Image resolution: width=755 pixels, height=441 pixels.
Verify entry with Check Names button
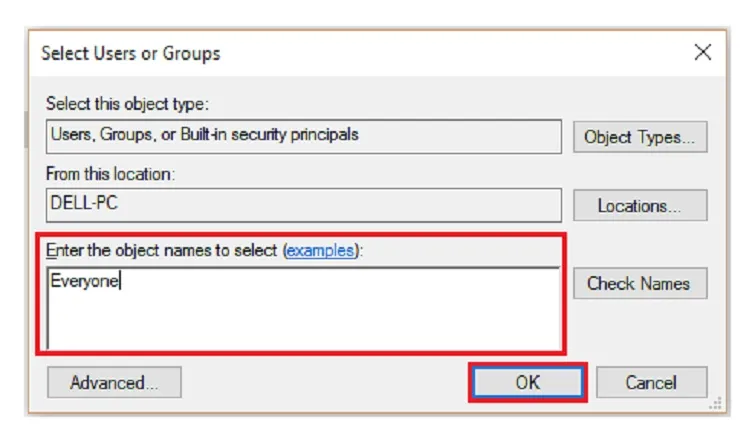click(639, 283)
